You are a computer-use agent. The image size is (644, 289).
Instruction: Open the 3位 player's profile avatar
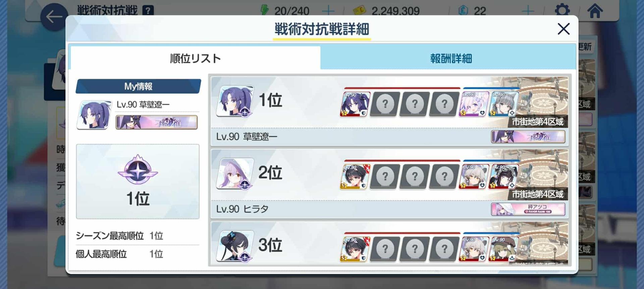pos(235,246)
